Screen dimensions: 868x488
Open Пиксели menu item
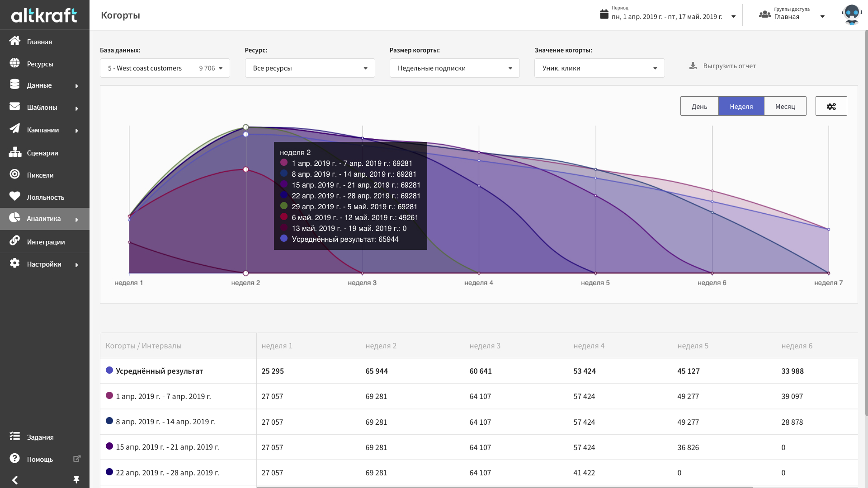coord(40,175)
